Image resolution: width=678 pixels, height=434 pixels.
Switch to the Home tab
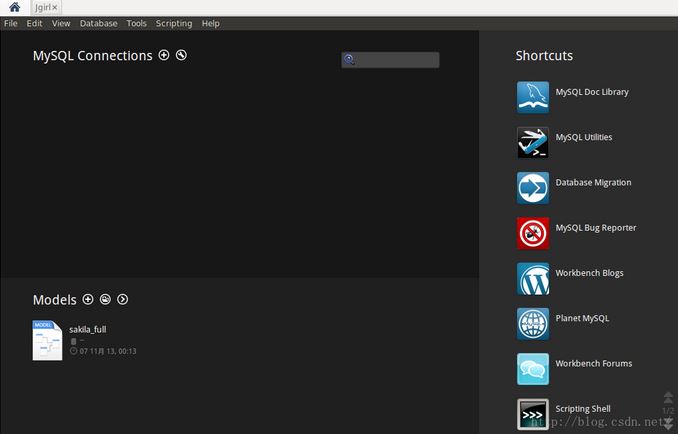coord(14,7)
